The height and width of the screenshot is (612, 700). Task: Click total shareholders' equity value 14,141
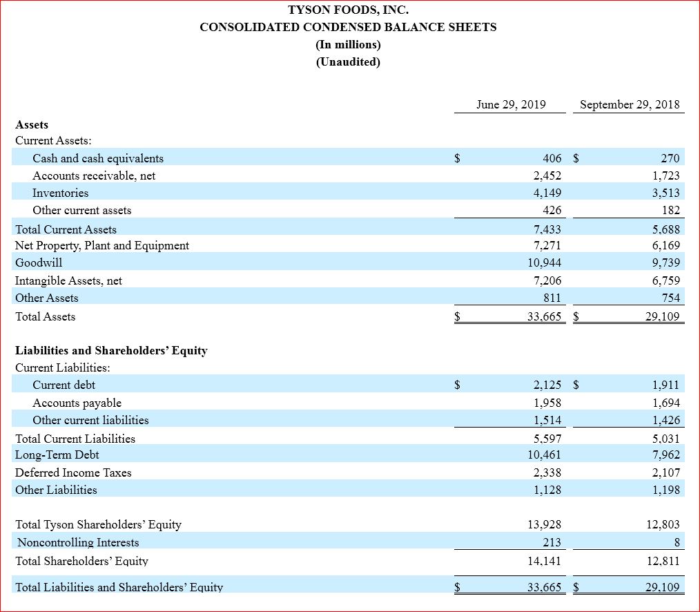tap(544, 561)
